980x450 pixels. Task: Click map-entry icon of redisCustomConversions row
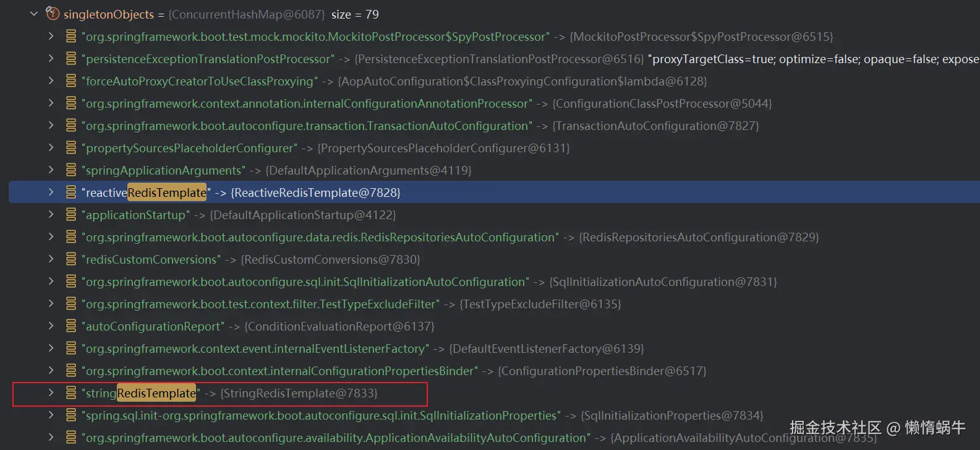click(71, 259)
